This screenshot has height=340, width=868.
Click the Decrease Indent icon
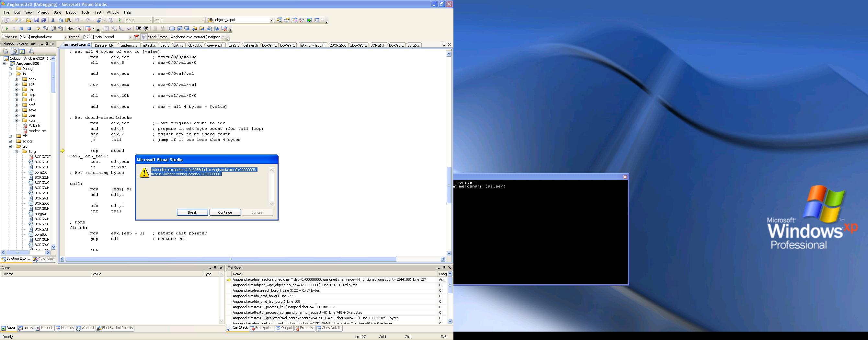pos(138,28)
